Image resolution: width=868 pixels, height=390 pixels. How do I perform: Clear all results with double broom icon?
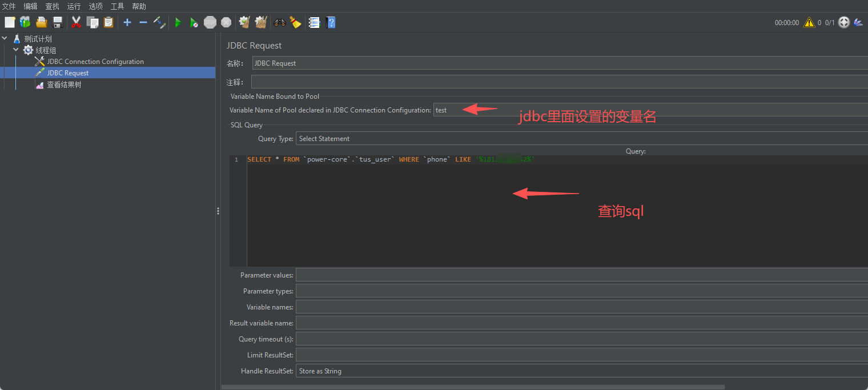pyautogui.click(x=261, y=22)
